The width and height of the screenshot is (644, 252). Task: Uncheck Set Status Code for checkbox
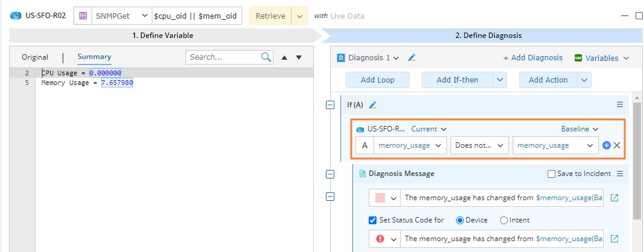[x=373, y=220]
